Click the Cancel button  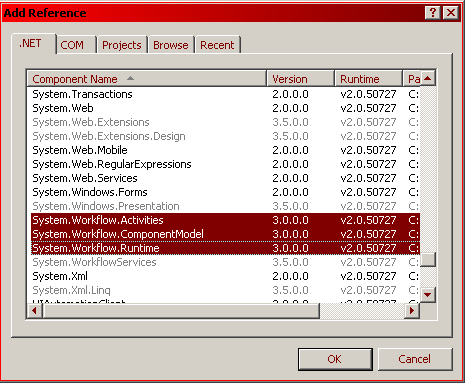[415, 359]
